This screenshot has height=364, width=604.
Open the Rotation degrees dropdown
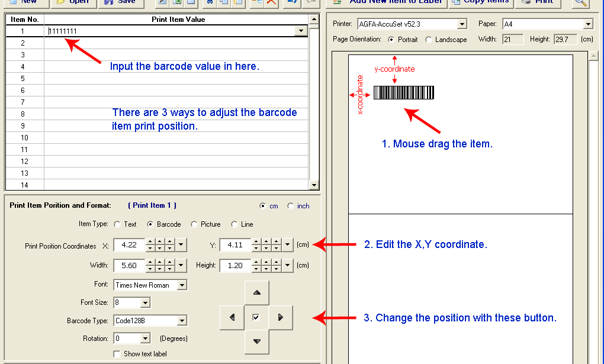(145, 339)
